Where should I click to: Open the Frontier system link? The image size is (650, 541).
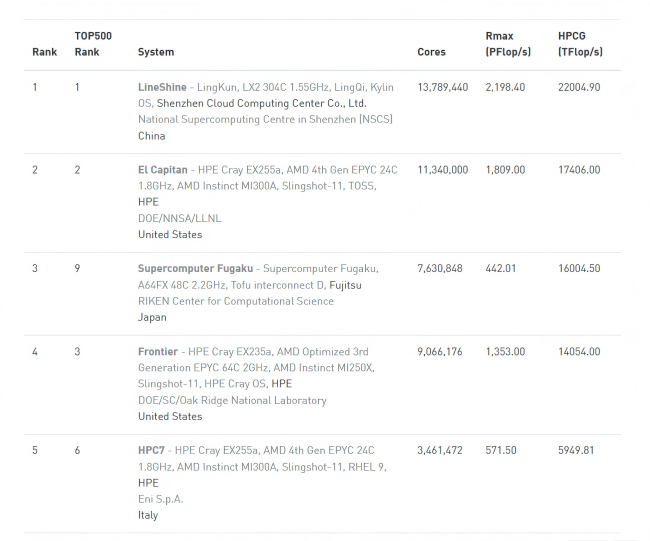(x=158, y=352)
